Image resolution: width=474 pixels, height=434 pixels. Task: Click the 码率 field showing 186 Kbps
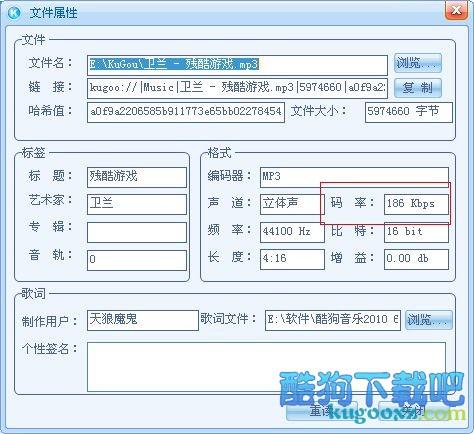[x=416, y=204]
